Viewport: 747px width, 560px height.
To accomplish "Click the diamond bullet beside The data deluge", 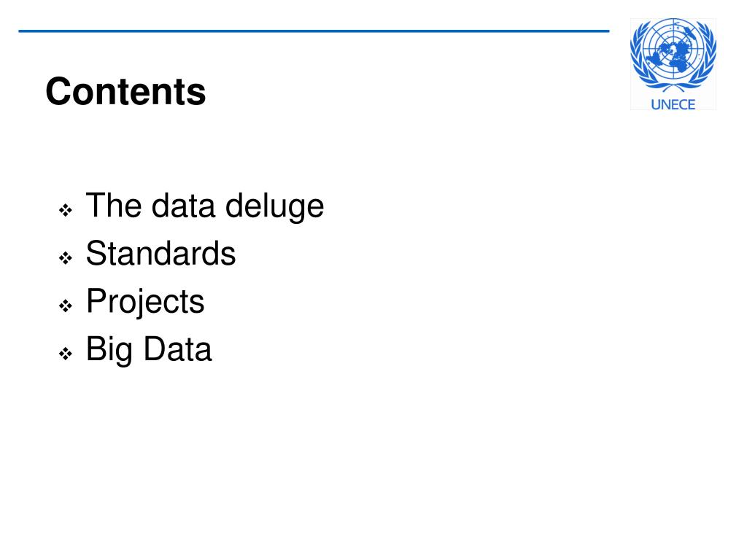I will coord(66,210).
